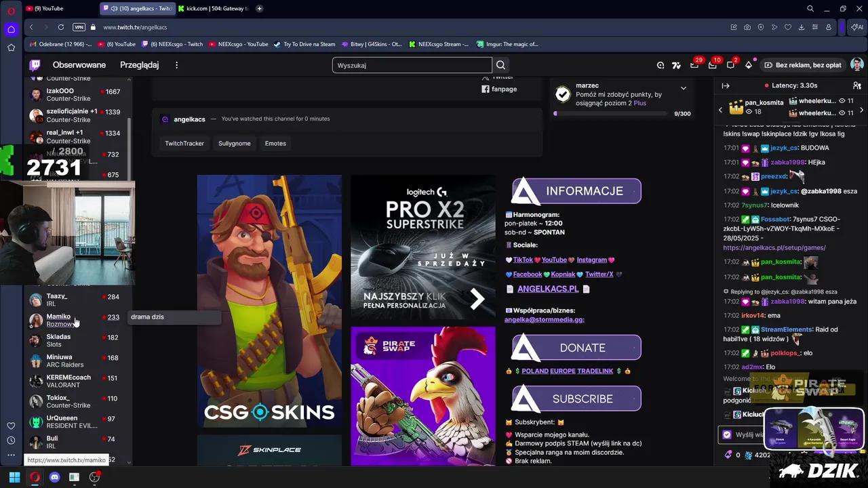868x488 pixels.
Task: Open the NEEXcsgo - Twitch bookmark
Action: [172, 44]
